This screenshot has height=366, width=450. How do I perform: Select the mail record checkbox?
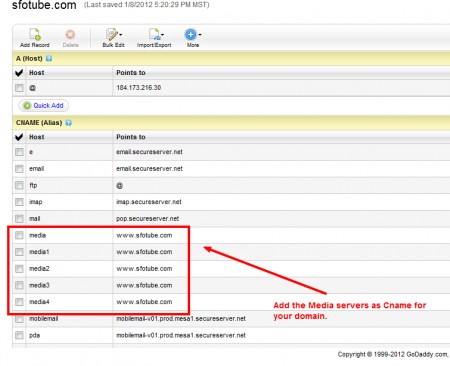coord(19,219)
